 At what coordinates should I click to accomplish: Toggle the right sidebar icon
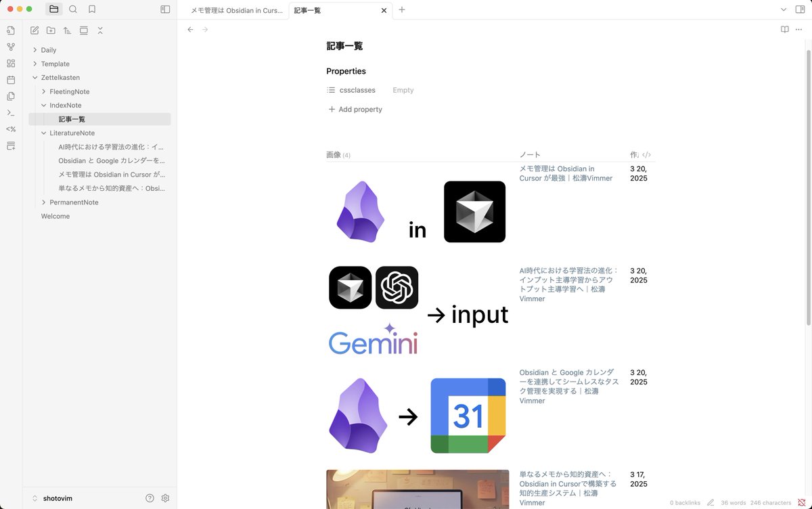click(800, 9)
